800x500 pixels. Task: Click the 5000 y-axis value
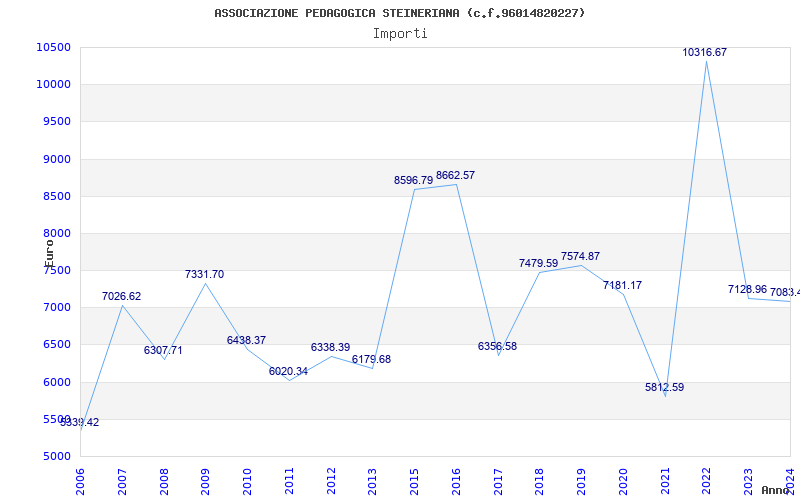56,456
